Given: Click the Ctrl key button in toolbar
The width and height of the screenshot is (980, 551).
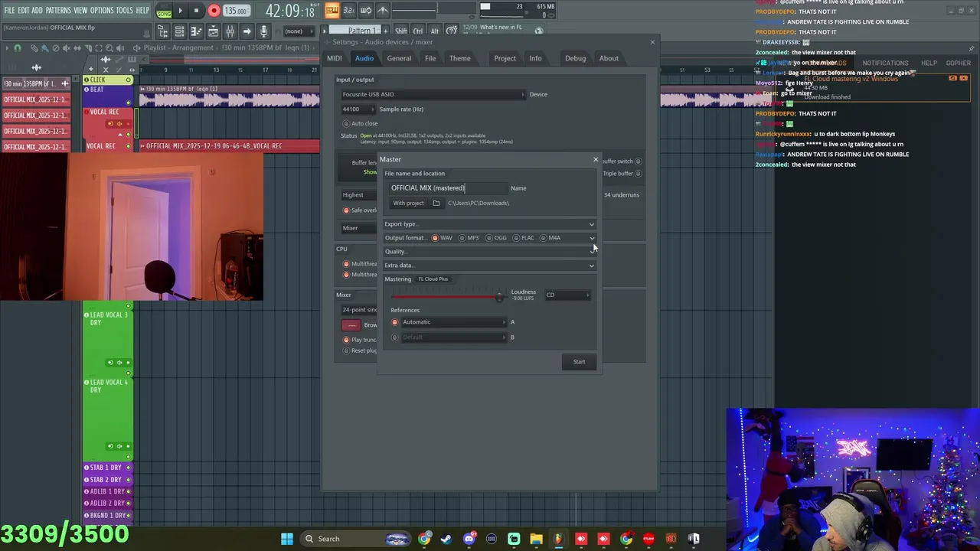Looking at the screenshot, I should [x=418, y=31].
